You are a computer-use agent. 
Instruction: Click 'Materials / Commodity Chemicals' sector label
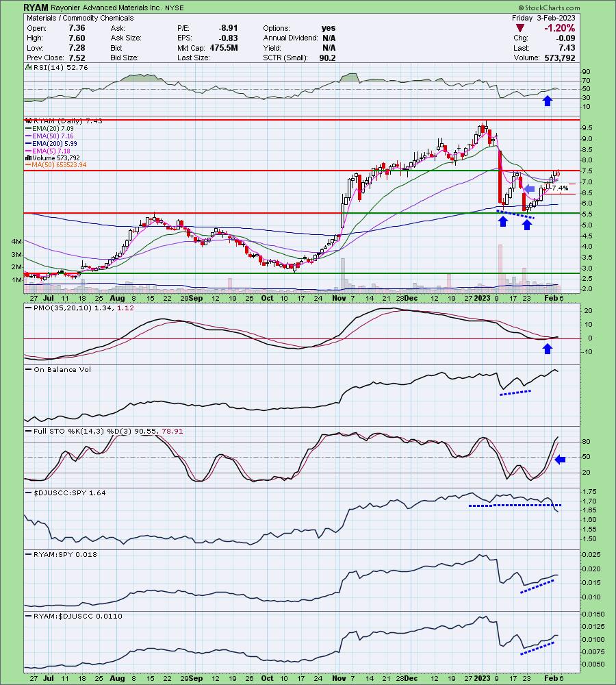tap(80, 18)
